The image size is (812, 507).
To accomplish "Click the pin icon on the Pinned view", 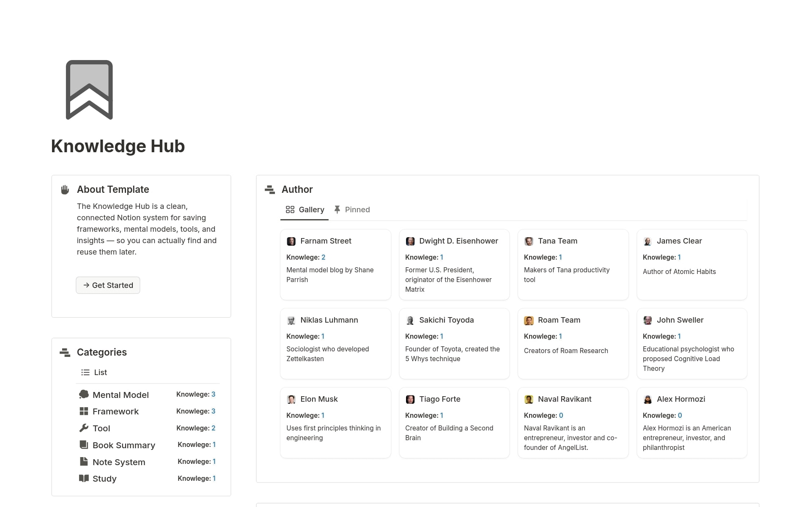I will (x=337, y=209).
